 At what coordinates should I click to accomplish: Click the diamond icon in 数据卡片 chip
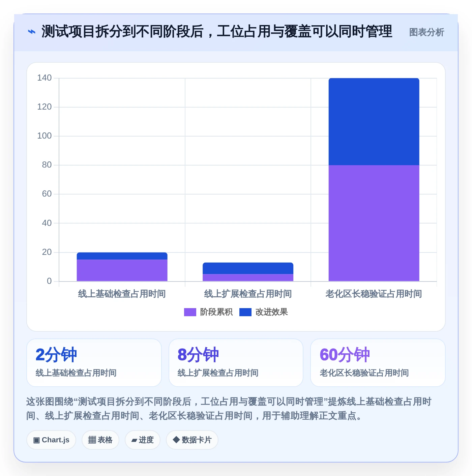click(176, 440)
